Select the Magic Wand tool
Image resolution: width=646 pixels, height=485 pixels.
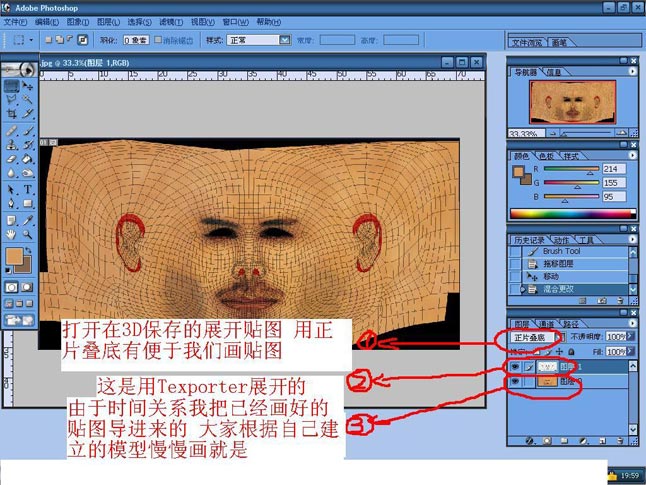pyautogui.click(x=28, y=99)
